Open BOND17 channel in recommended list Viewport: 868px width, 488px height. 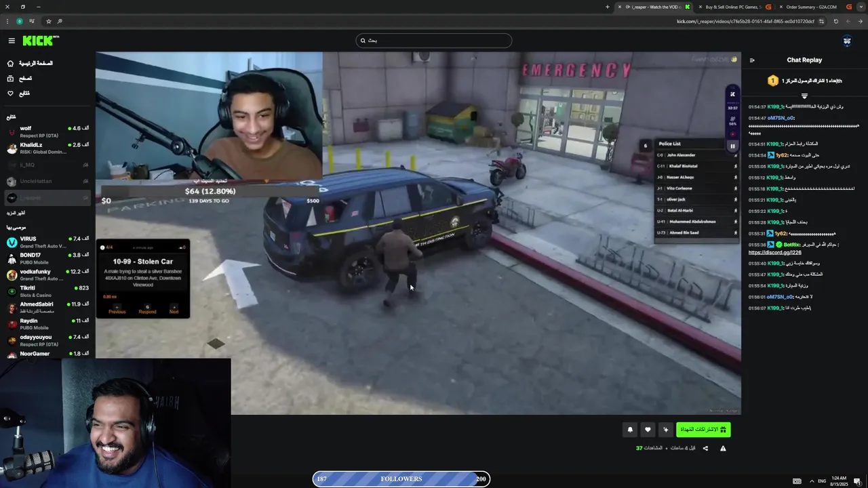[x=46, y=258]
